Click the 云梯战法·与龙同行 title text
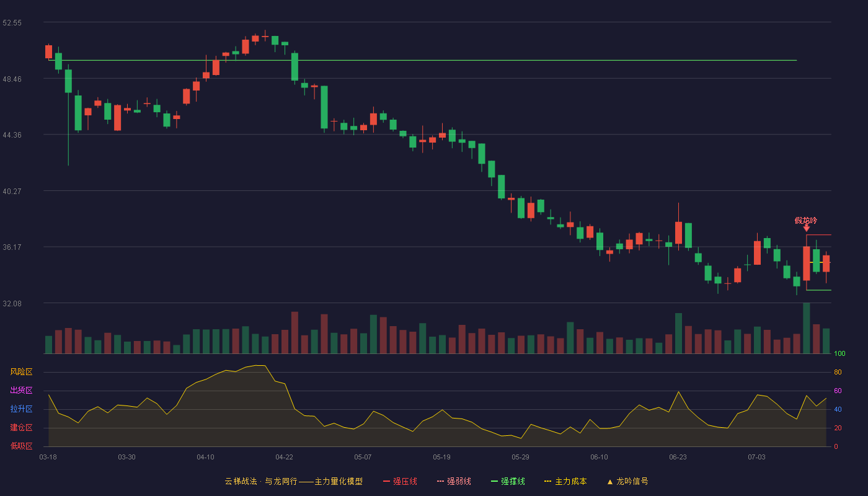Screen dimensions: 868x496 click(x=260, y=481)
